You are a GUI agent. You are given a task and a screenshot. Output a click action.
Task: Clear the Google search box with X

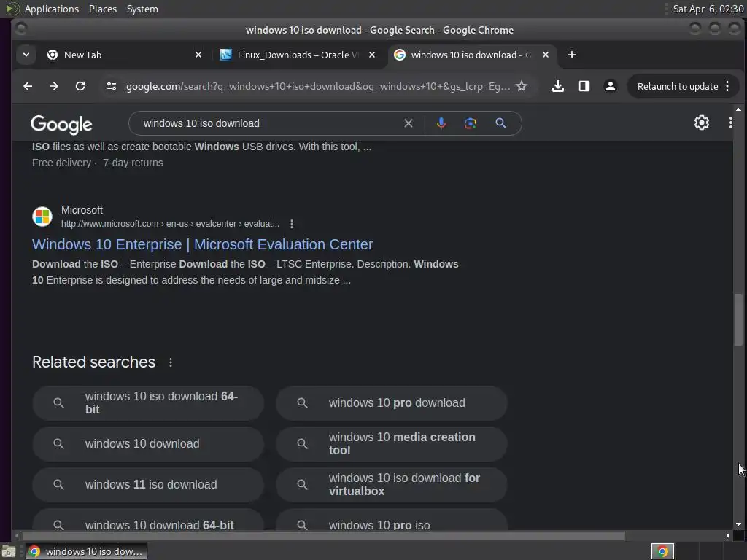coord(409,123)
